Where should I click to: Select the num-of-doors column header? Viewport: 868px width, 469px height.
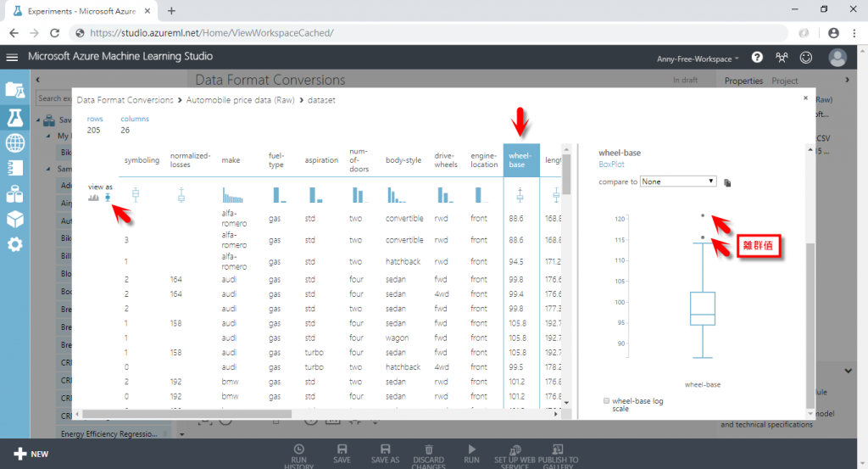point(359,160)
